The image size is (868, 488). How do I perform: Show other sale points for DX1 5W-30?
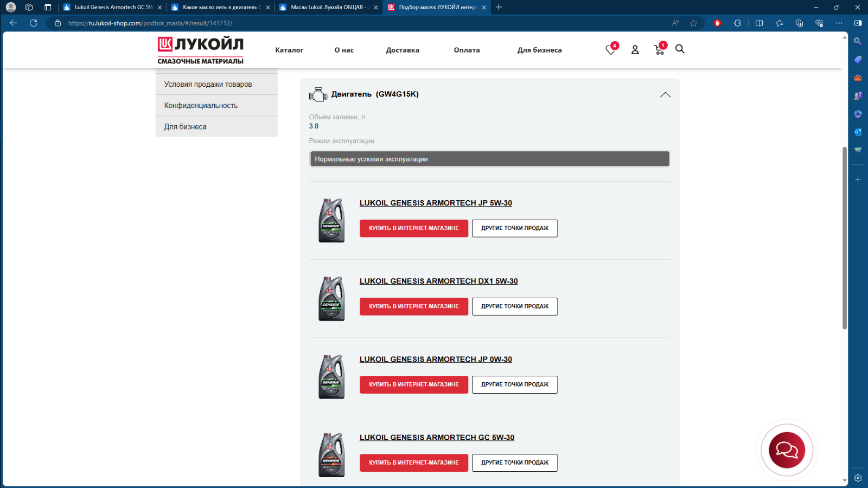[515, 306]
